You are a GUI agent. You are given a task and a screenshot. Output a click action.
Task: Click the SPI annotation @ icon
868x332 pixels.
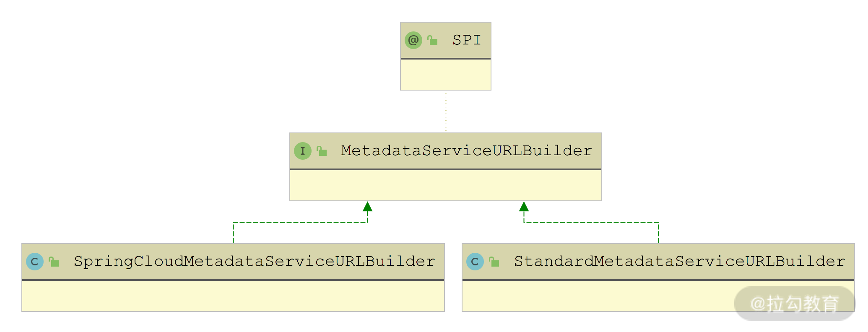click(413, 40)
